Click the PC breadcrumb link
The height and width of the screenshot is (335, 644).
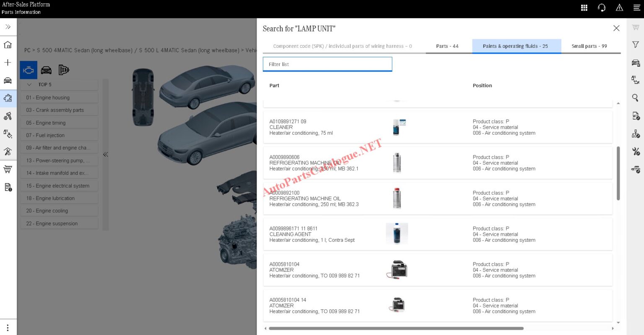click(x=27, y=50)
